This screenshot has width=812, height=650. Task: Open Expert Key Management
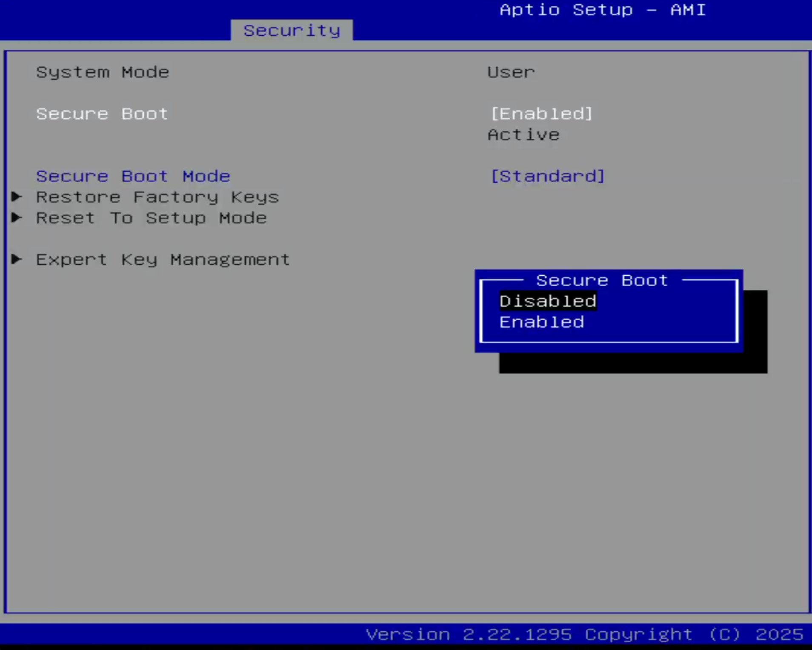coord(163,259)
